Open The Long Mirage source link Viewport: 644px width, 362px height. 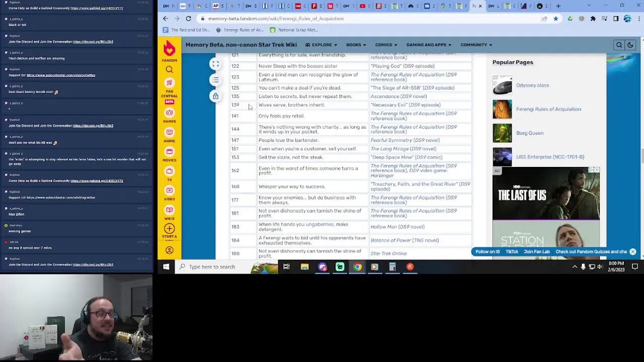point(389,149)
